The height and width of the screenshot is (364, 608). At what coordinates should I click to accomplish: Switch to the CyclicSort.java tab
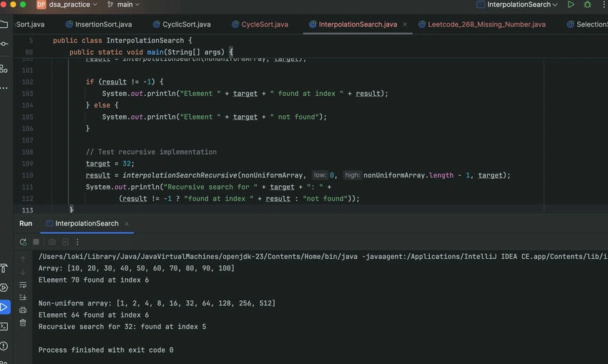point(182,24)
